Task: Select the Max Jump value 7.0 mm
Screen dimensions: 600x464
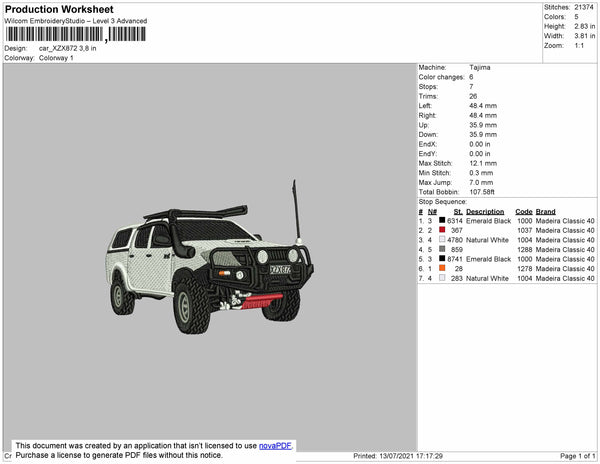Action: pyautogui.click(x=481, y=182)
